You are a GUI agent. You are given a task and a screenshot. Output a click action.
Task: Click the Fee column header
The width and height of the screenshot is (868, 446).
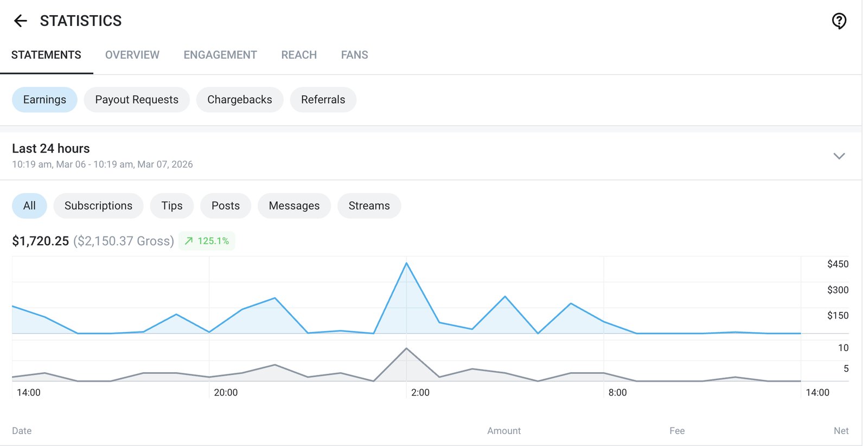tap(677, 431)
